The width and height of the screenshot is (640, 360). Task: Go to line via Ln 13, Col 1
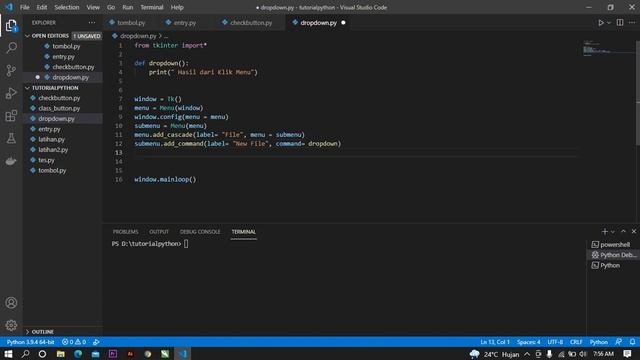pos(495,342)
